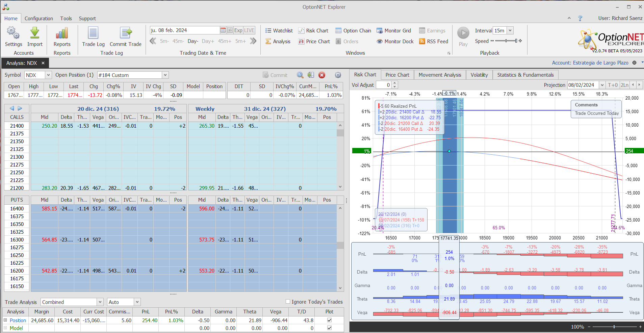Open the Monitor Grid window
This screenshot has height=333, width=644.
394,31
